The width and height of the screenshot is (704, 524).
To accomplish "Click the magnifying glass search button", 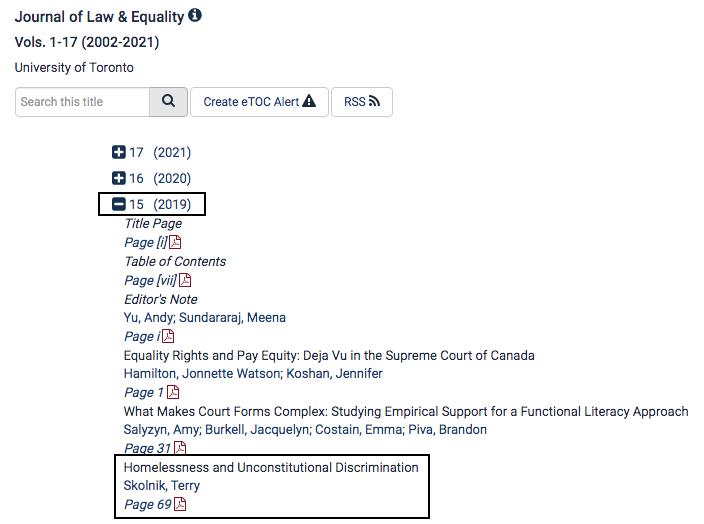I will pos(168,102).
